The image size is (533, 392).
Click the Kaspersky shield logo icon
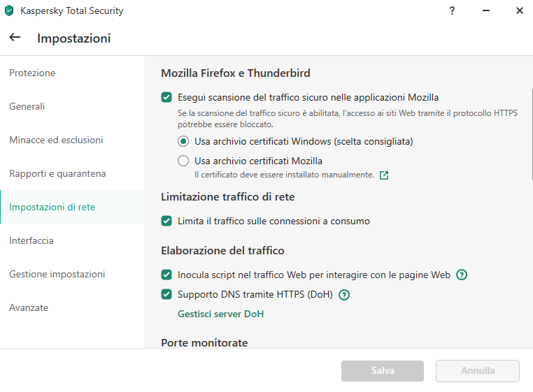(9, 10)
